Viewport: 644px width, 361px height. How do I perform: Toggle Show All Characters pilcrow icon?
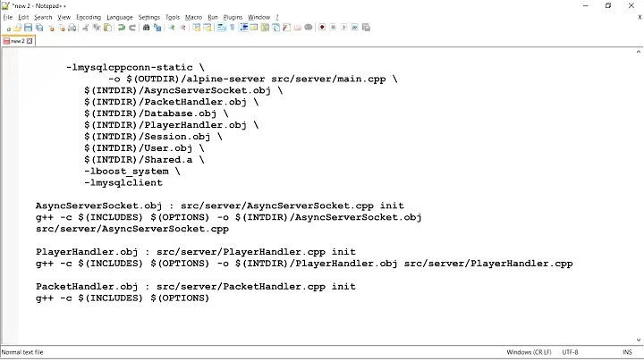click(x=232, y=28)
